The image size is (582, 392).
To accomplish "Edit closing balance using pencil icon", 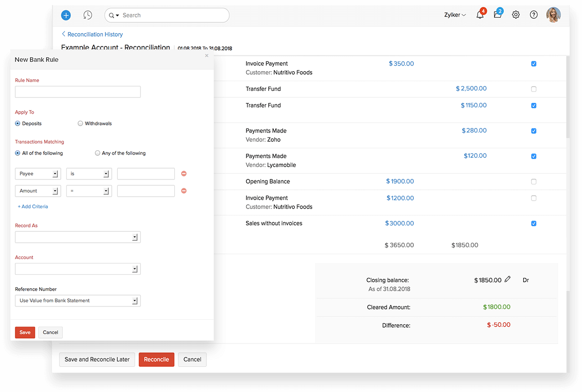I will coord(508,279).
